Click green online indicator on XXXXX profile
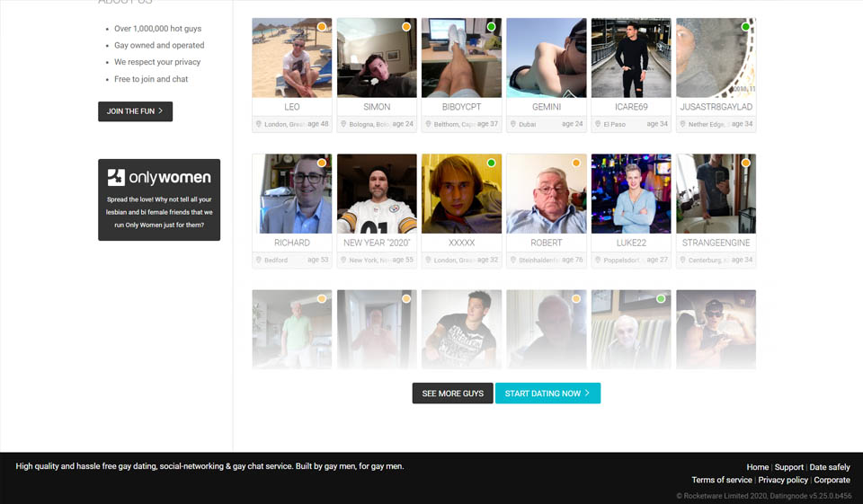The image size is (863, 504). [491, 163]
